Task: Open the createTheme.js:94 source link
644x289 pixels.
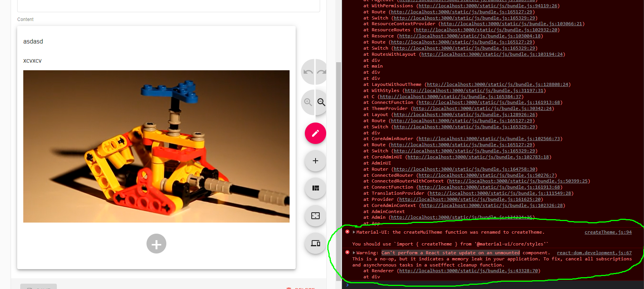Action: tap(608, 232)
